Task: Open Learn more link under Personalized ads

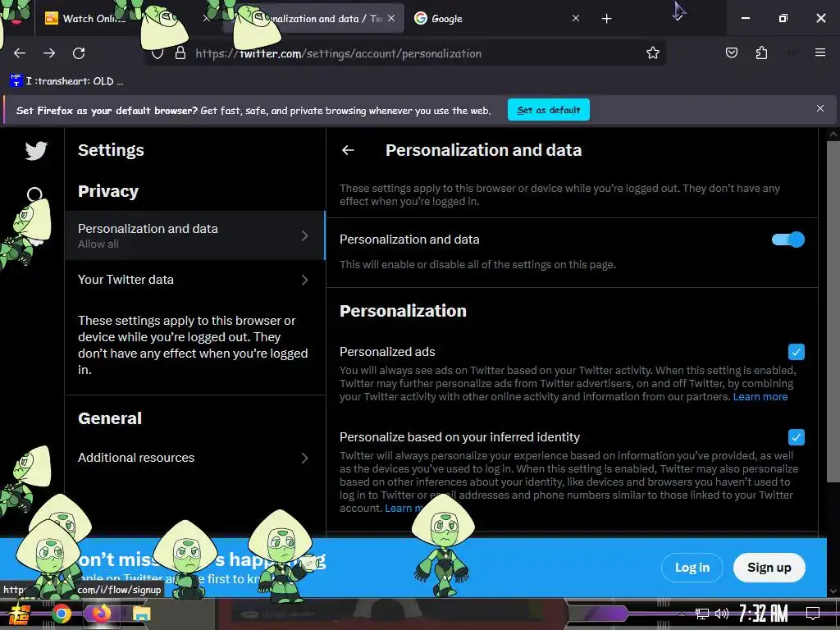Action: [760, 397]
